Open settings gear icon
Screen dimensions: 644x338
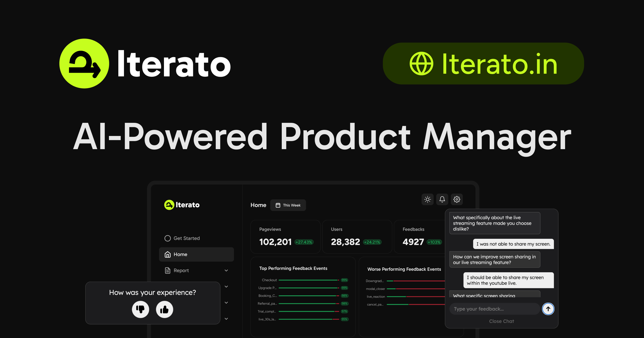click(x=457, y=199)
